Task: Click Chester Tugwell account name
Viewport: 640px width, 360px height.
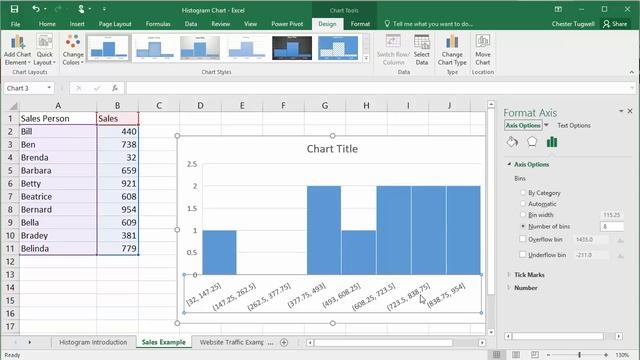Action: coord(573,24)
